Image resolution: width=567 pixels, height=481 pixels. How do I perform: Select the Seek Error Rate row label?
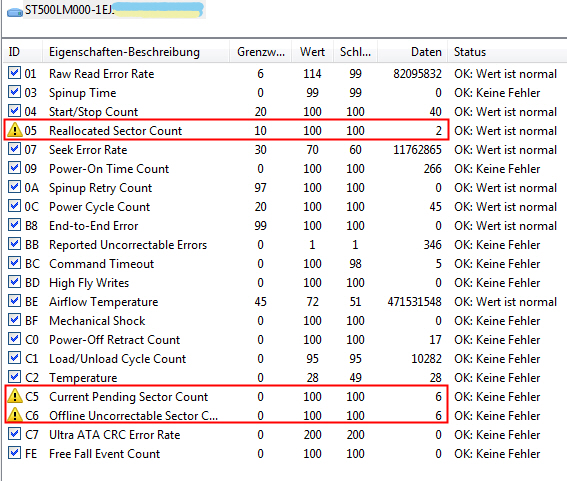coord(88,150)
